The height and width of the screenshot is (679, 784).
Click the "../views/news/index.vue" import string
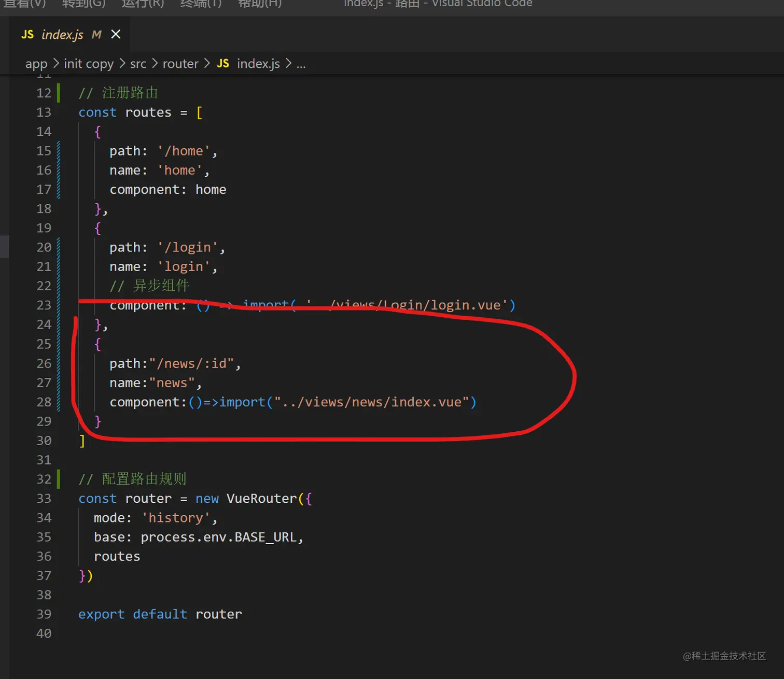tap(371, 402)
